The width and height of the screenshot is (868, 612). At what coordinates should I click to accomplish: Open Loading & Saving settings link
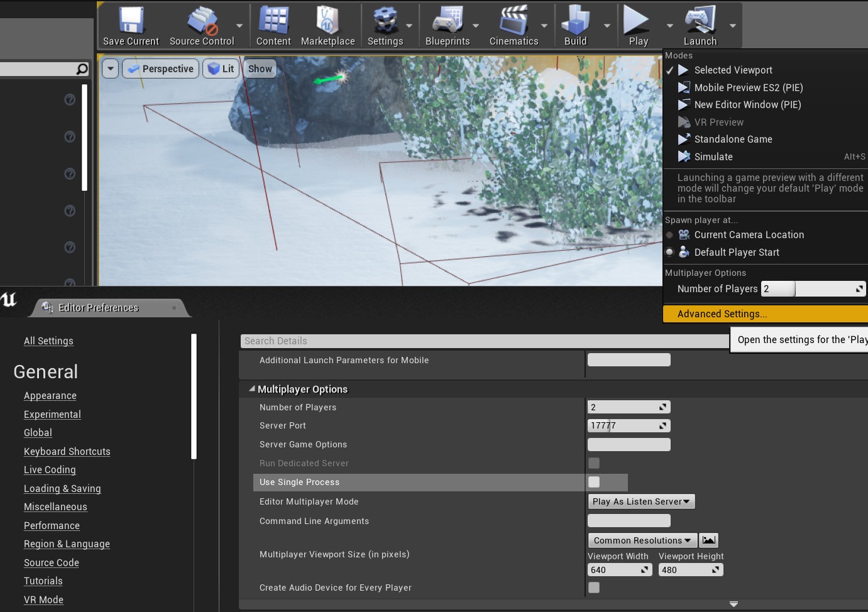pos(62,488)
